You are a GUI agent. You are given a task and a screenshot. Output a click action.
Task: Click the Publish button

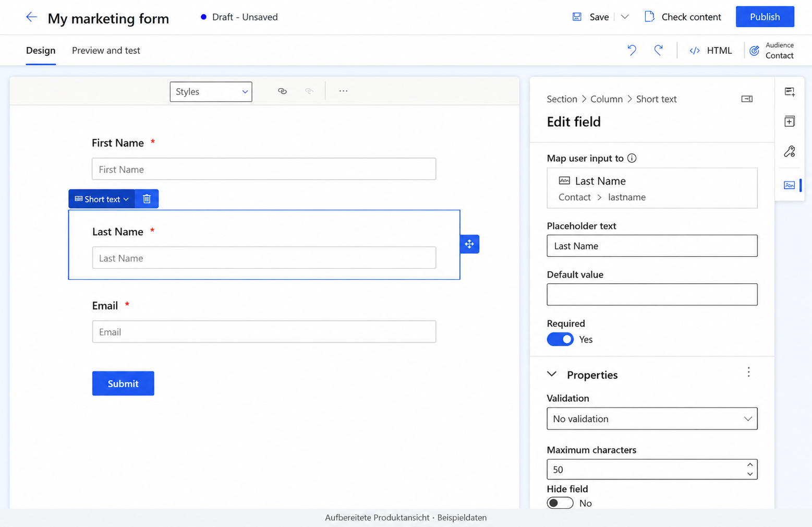[765, 17]
